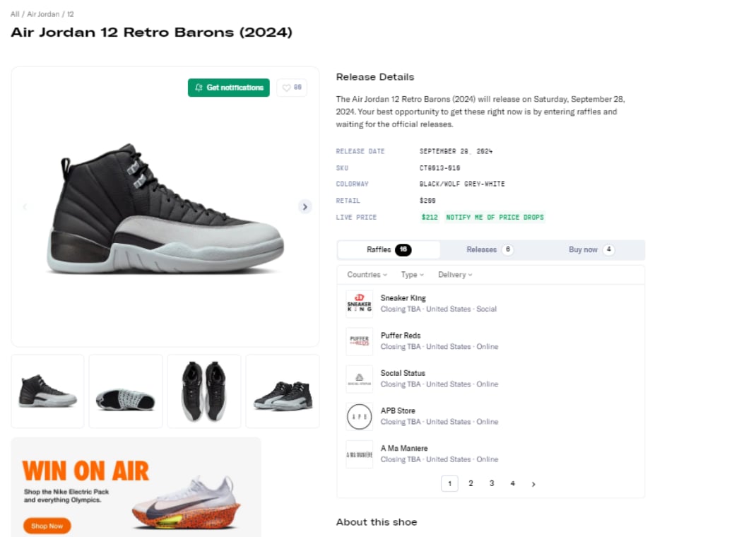Image resolution: width=756 pixels, height=537 pixels.
Task: Click the Social Status store logo
Action: [x=359, y=379]
